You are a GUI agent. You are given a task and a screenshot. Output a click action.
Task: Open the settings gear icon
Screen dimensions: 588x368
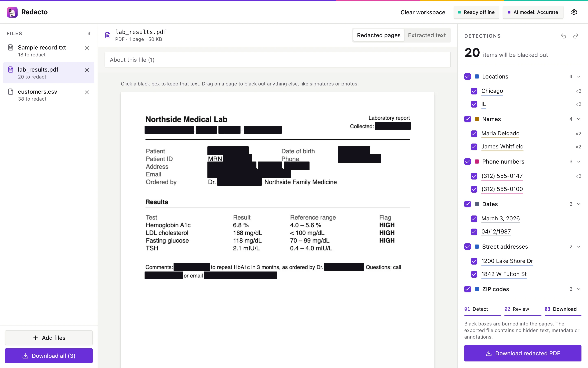574,12
